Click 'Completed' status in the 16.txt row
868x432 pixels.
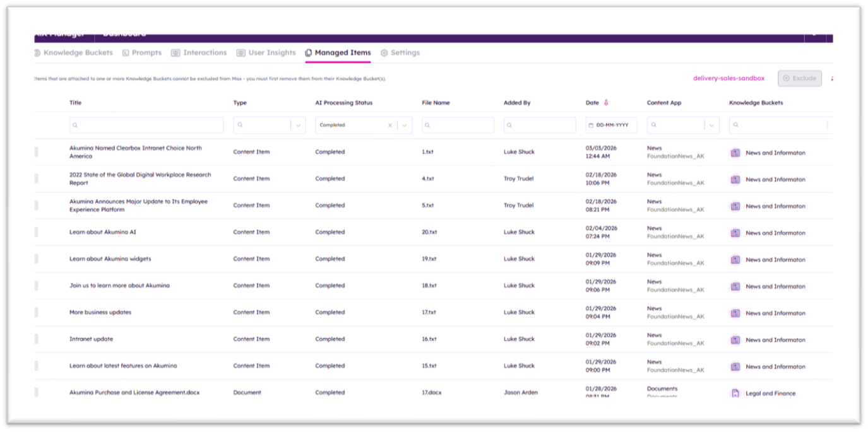click(330, 339)
